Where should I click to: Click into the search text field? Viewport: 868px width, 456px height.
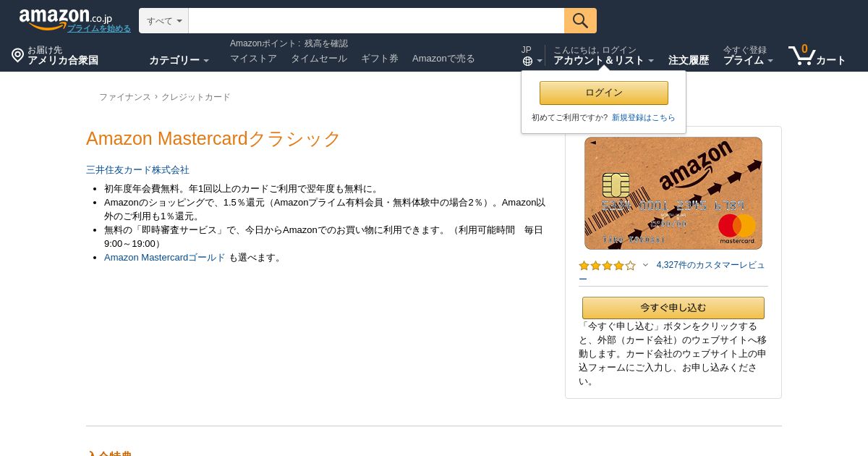(x=376, y=20)
